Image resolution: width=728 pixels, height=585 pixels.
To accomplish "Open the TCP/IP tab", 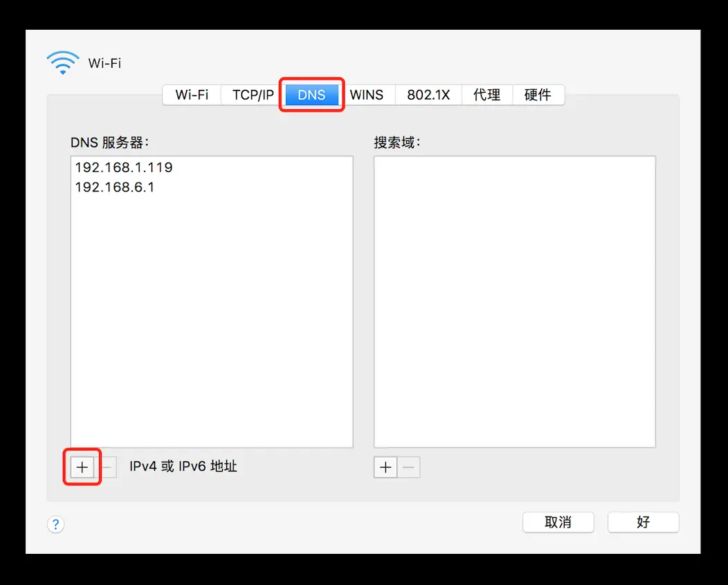I will point(250,95).
